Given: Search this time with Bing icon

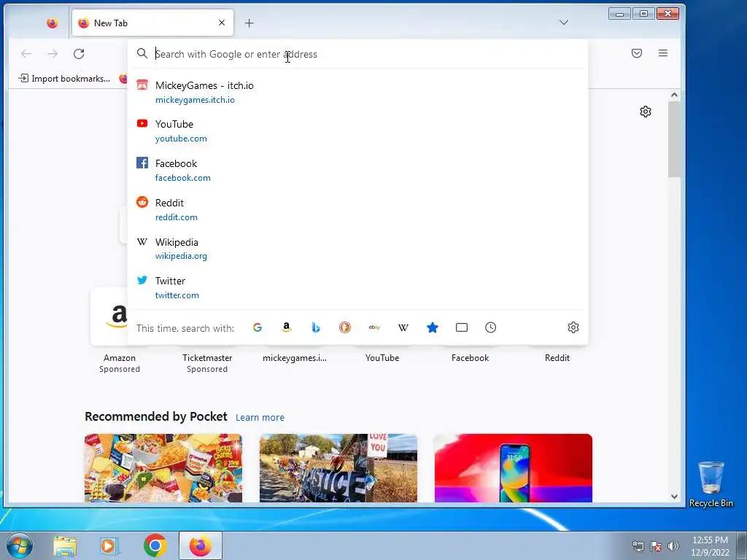Looking at the screenshot, I should click(x=315, y=327).
